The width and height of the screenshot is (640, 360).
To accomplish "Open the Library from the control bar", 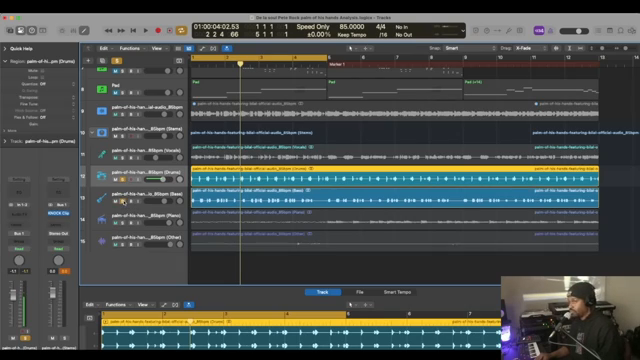I will 10,31.
